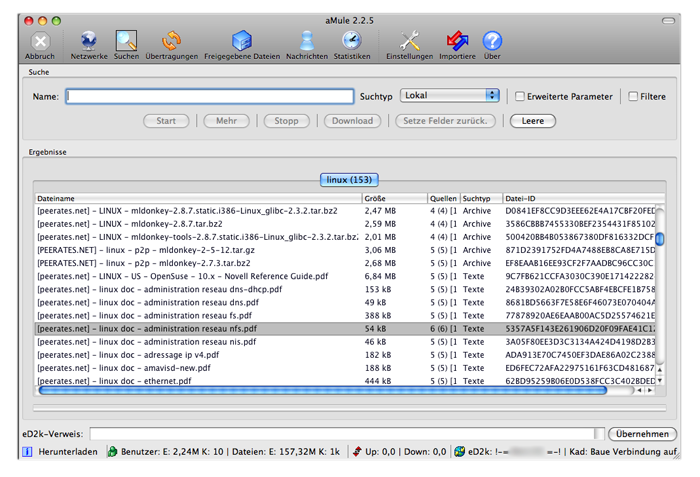
Task: Click the Leere button
Action: [x=533, y=121]
